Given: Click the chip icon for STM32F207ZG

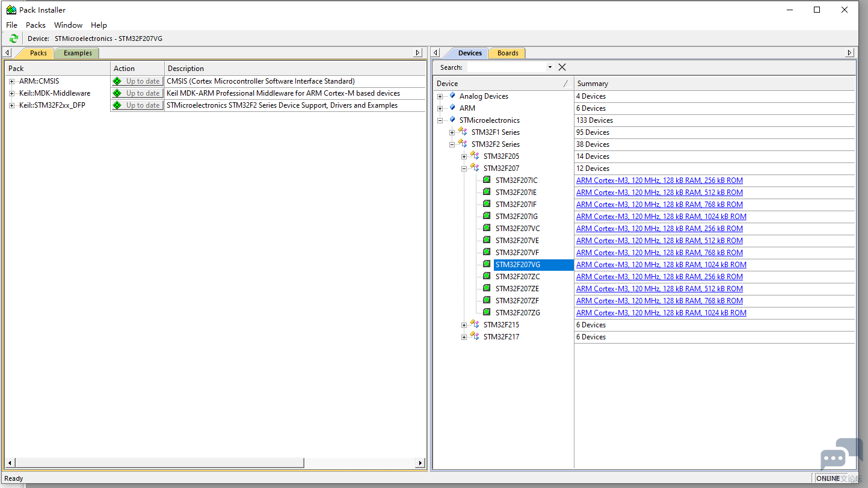Looking at the screenshot, I should (487, 312).
